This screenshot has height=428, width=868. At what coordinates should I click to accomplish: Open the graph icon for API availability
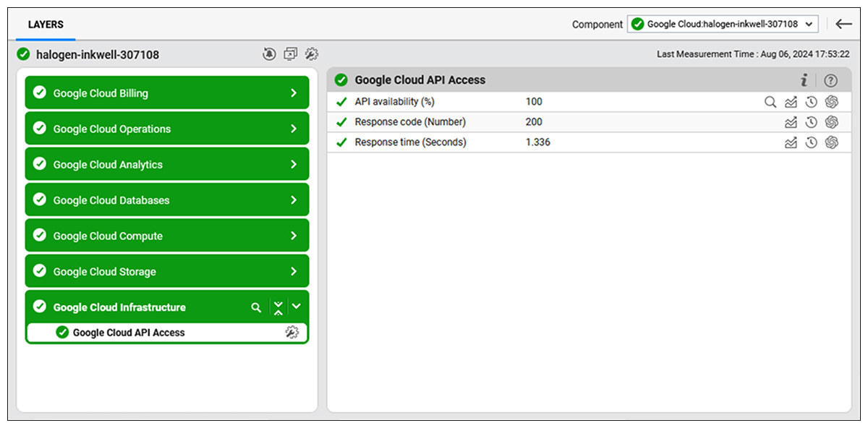[791, 102]
